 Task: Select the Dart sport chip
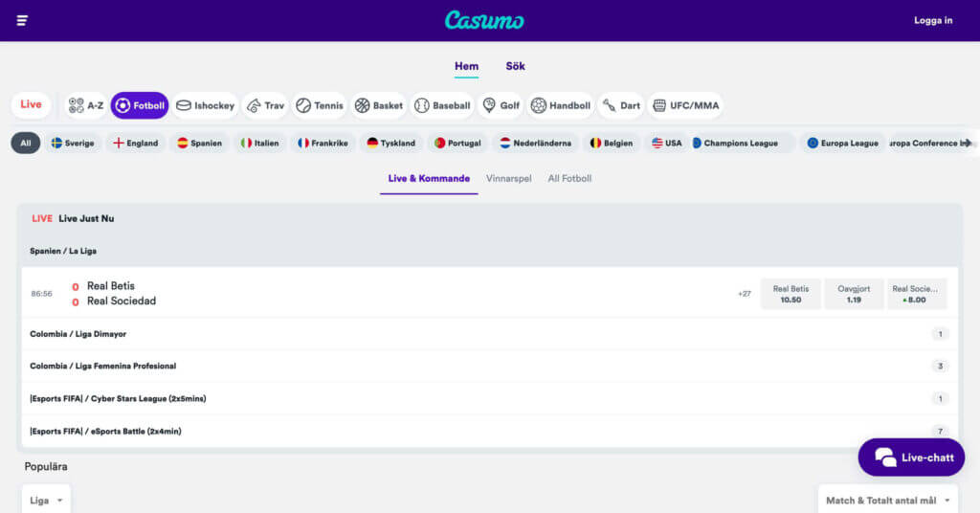click(x=621, y=105)
